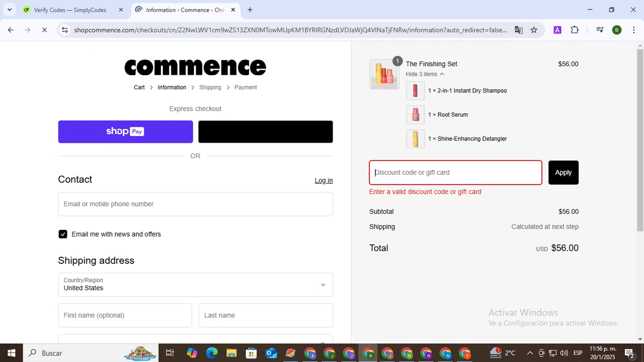644x362 pixels.
Task: Open Task View on the taskbar
Action: pyautogui.click(x=170, y=353)
